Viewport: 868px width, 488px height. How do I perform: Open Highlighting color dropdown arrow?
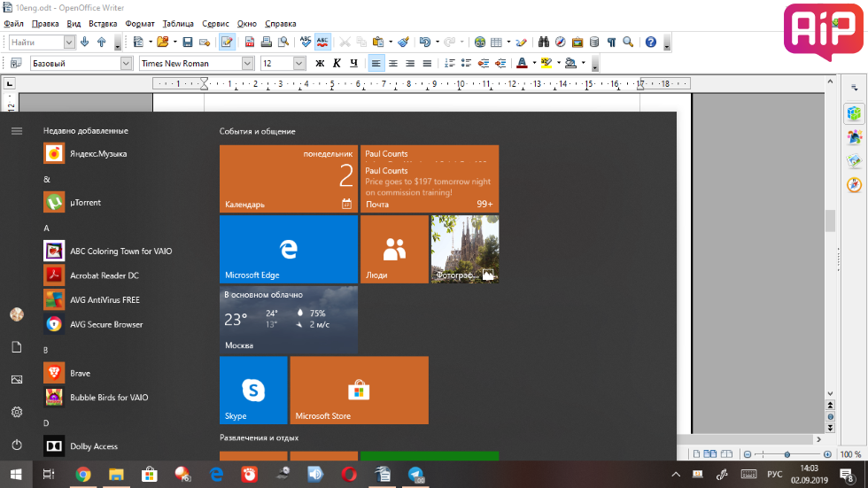coord(559,63)
